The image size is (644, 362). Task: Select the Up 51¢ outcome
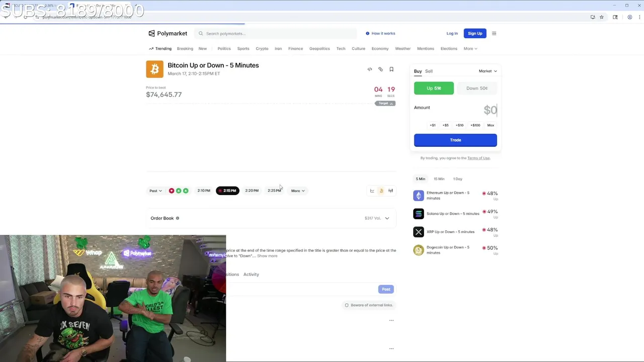click(434, 88)
